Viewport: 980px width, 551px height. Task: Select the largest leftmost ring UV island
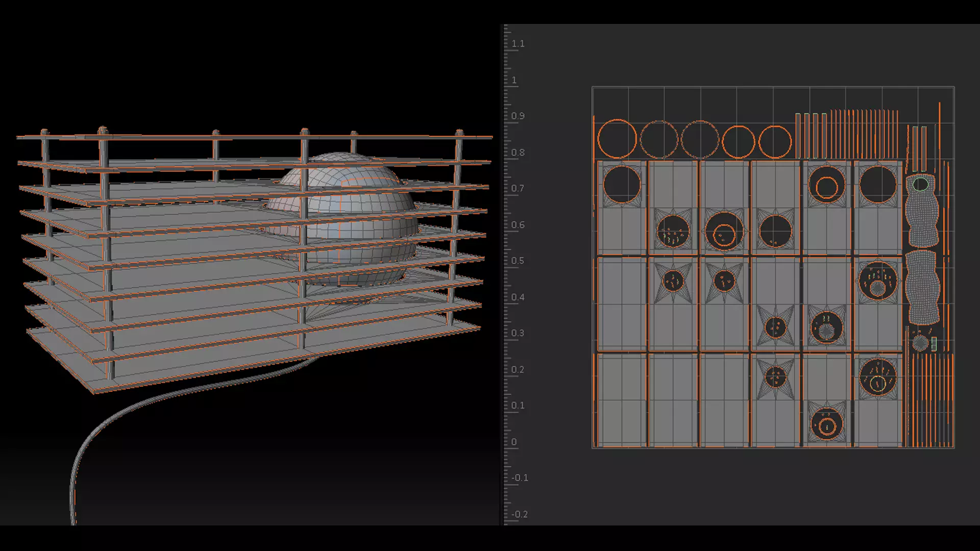(617, 139)
